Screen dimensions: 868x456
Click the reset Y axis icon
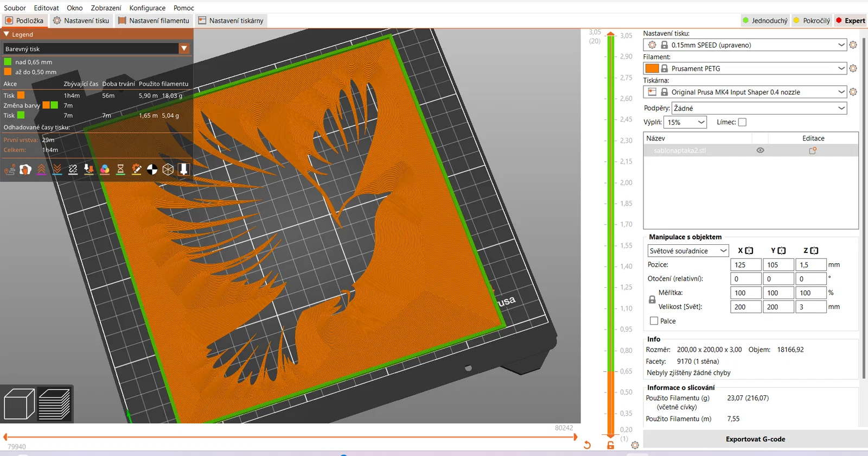[782, 251]
